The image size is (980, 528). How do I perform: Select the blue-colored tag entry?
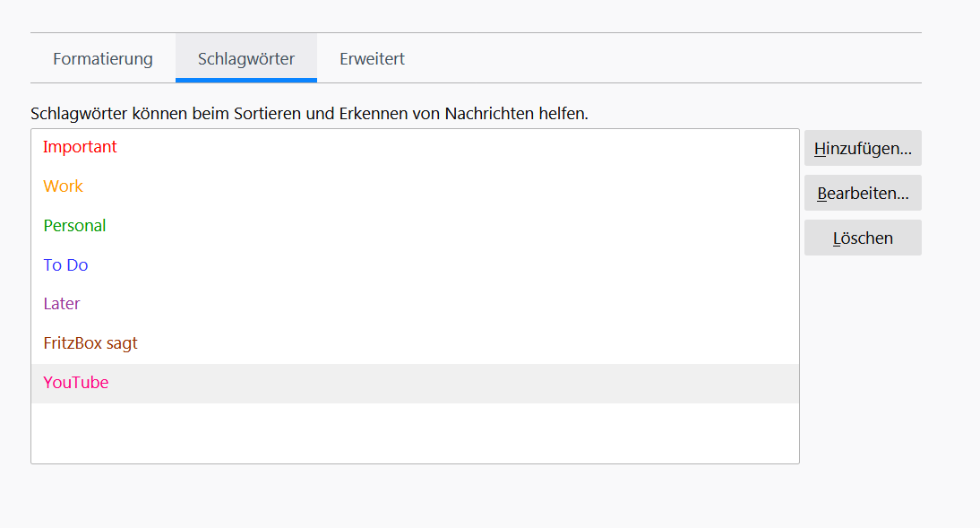click(65, 265)
